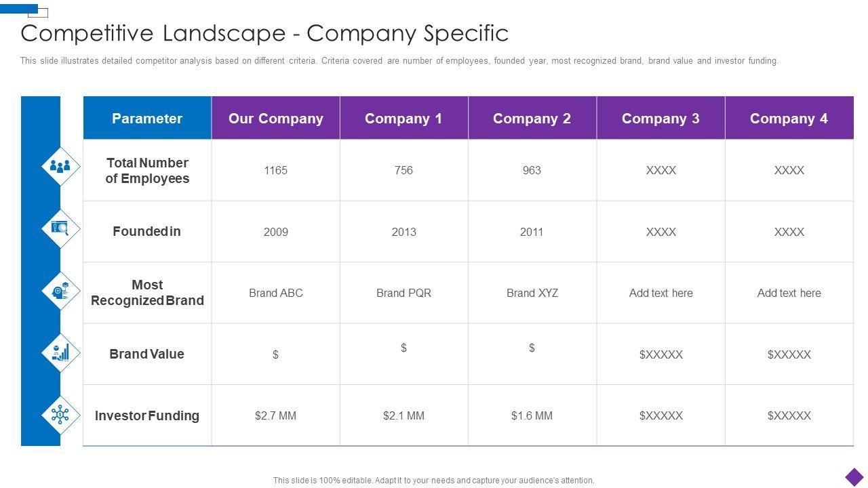Click the slide title Competitive Landscape

(264, 33)
